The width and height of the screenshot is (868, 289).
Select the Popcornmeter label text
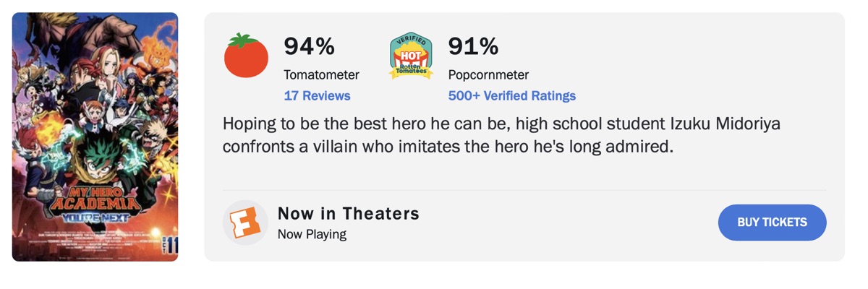click(488, 74)
